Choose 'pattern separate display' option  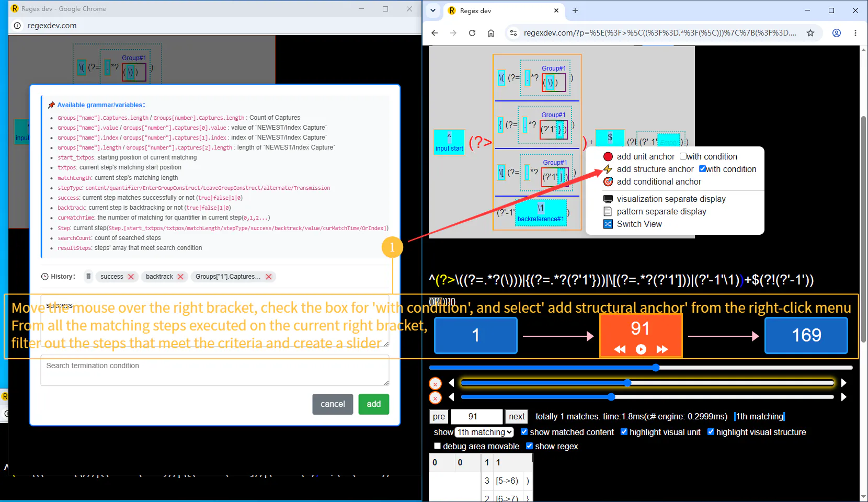coord(661,211)
